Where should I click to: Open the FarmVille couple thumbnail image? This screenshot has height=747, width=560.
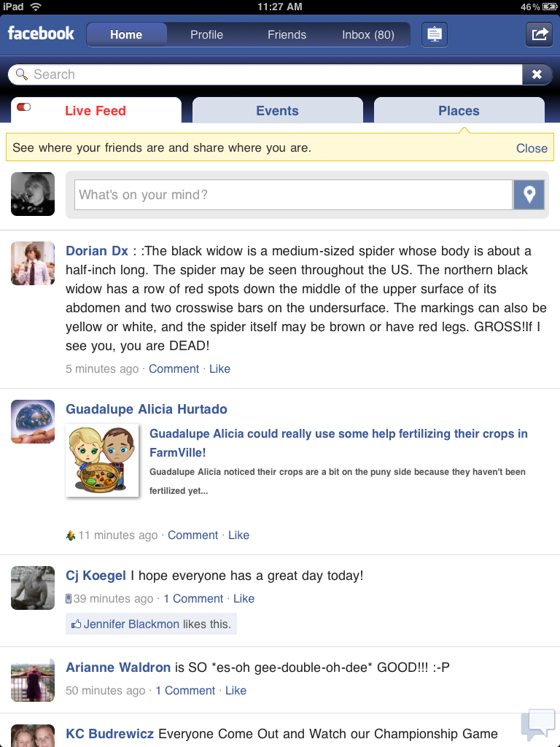coord(102,460)
